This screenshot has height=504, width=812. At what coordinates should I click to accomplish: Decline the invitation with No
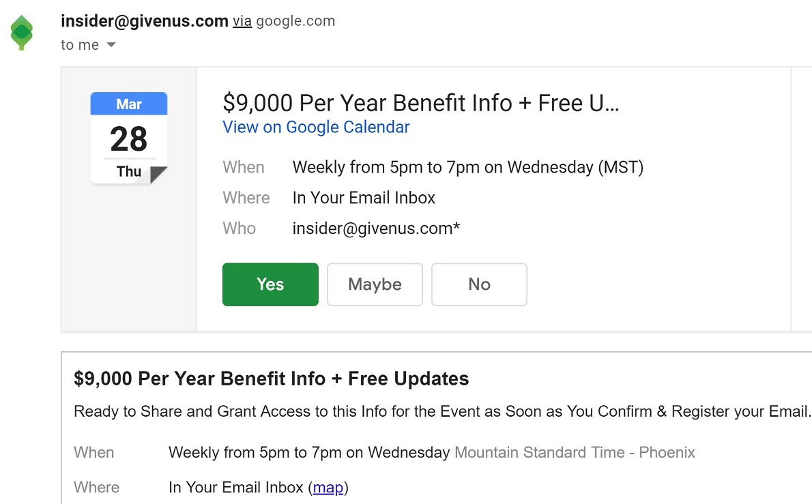pos(479,284)
